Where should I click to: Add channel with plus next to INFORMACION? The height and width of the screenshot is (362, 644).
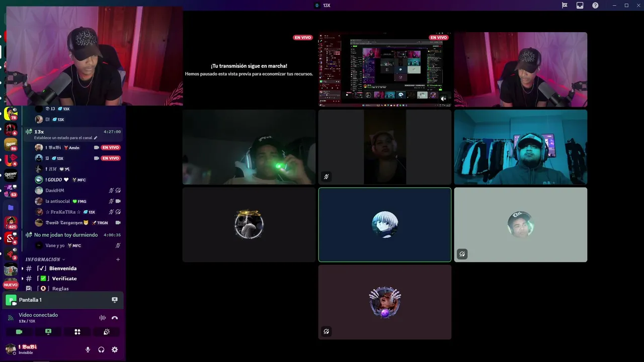pyautogui.click(x=118, y=259)
